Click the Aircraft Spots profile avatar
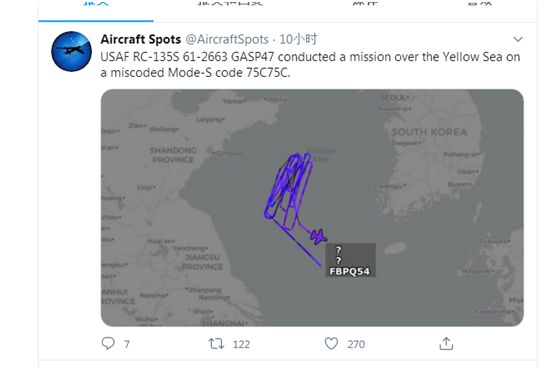 click(72, 51)
